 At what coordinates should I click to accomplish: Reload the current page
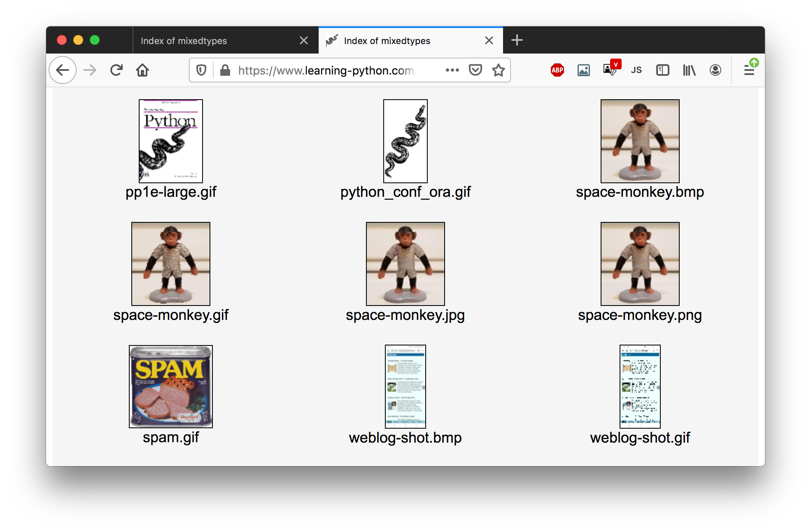[117, 70]
